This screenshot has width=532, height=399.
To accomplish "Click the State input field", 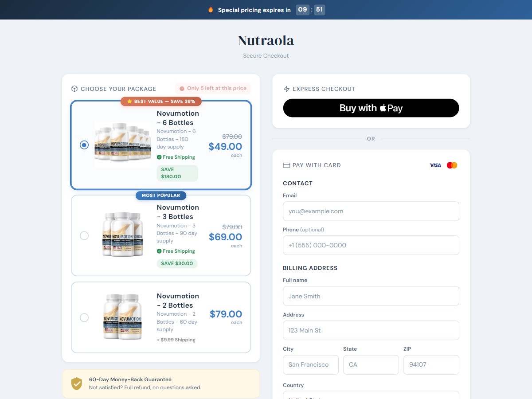I will (371, 364).
